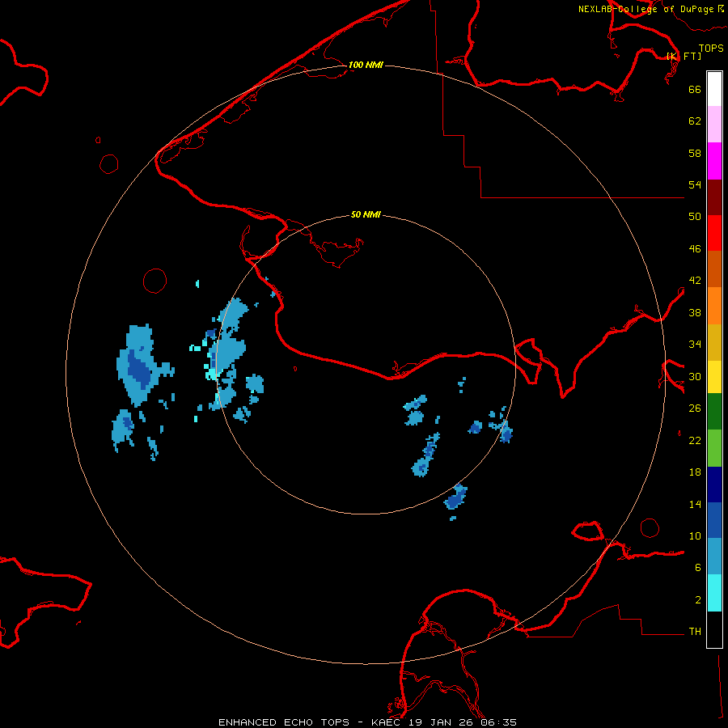Click the light pink swatch between 62 and 58

pos(714,125)
